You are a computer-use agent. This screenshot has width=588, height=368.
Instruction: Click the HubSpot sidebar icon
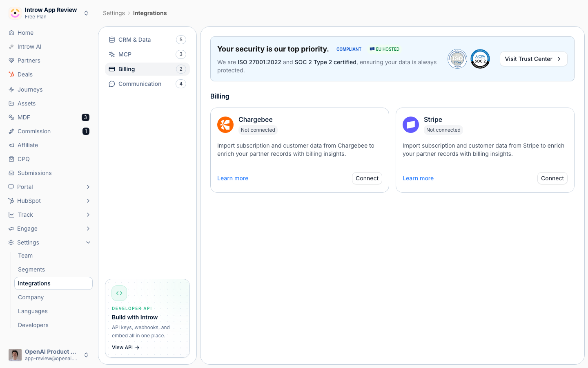point(11,201)
